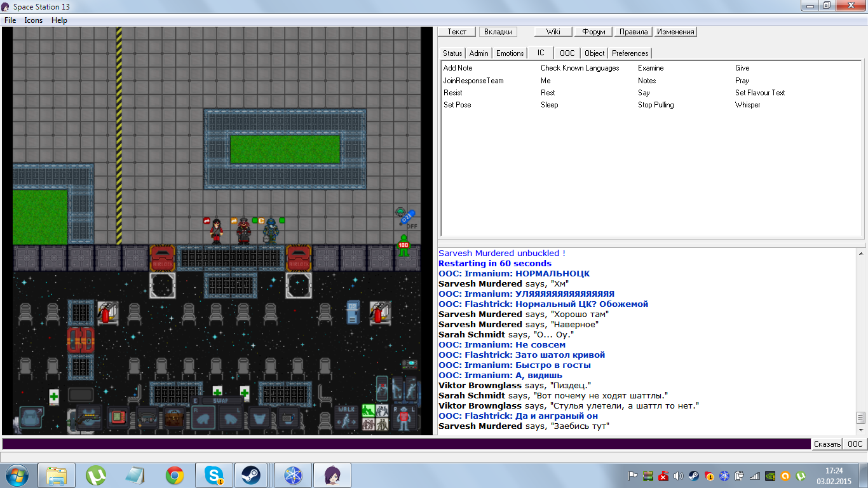Toggle the backpack inventory HUD icon

coord(31,417)
